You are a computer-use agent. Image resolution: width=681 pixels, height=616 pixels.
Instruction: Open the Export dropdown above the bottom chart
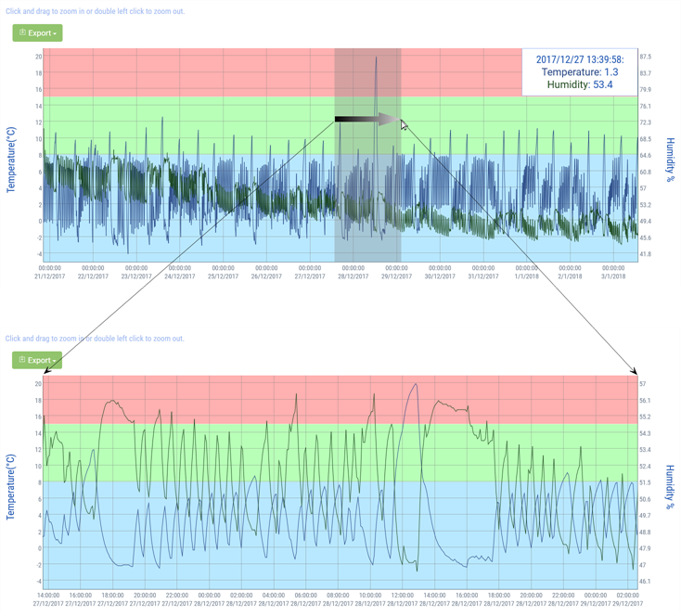[x=37, y=360]
